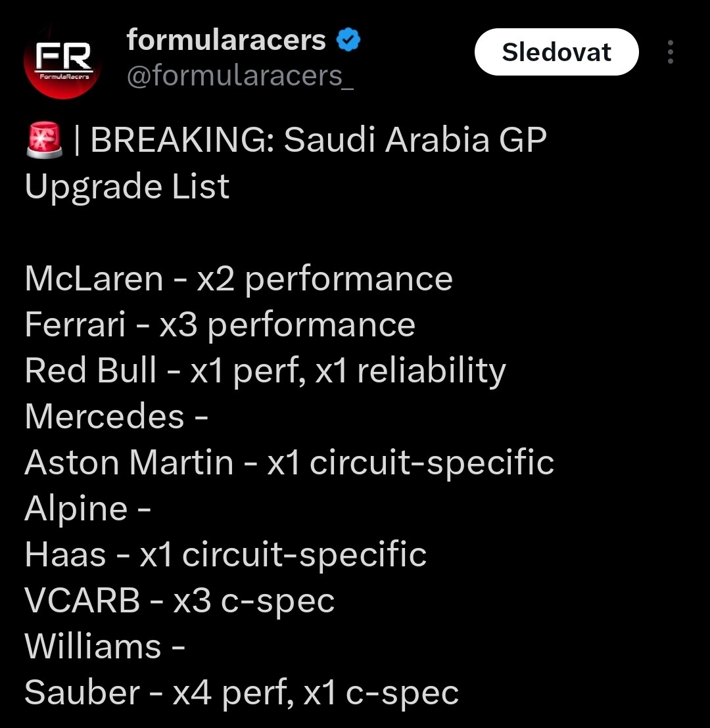Select the empty Alpine entry line

click(88, 509)
